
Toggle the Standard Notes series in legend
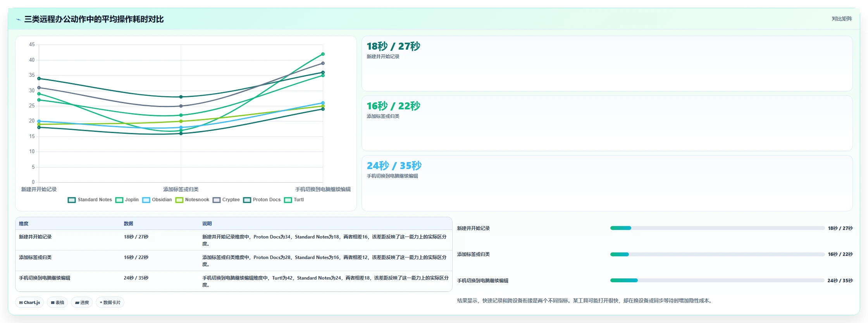click(x=90, y=200)
